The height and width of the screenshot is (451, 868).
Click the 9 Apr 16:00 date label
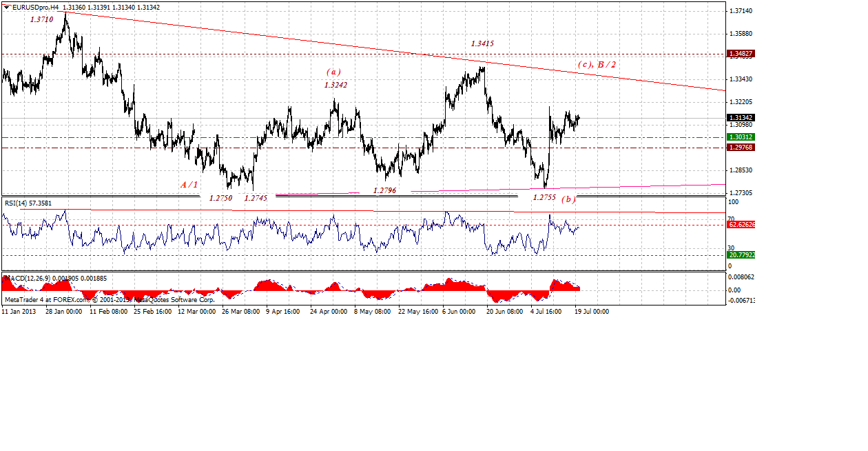(282, 311)
